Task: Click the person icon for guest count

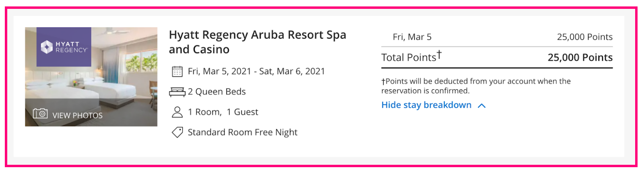Action: pos(177,112)
